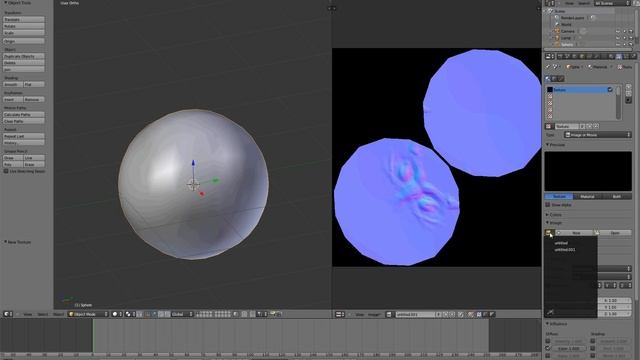
Task: Browse texture datablock icon
Action: pos(549,127)
